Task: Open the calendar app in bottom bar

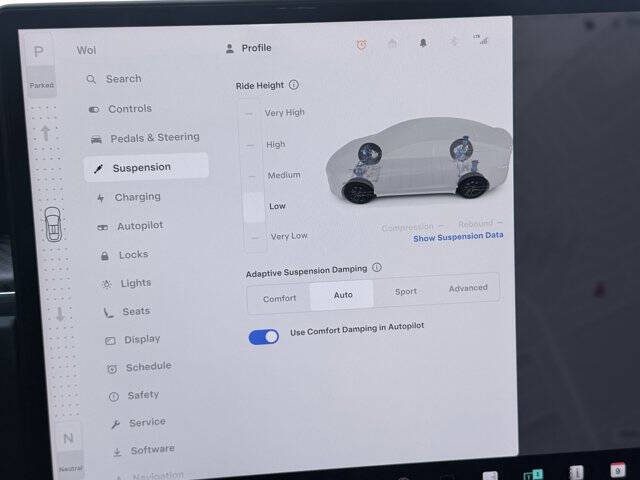Action: coord(617,471)
